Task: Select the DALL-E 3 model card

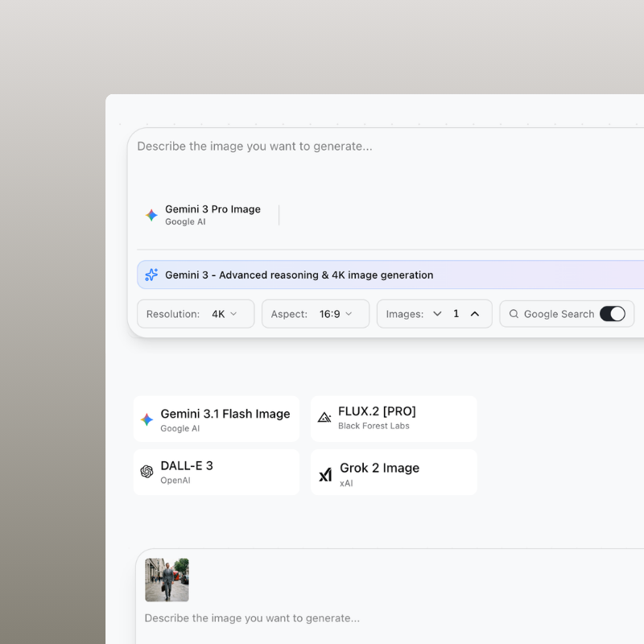Action: coord(217,473)
